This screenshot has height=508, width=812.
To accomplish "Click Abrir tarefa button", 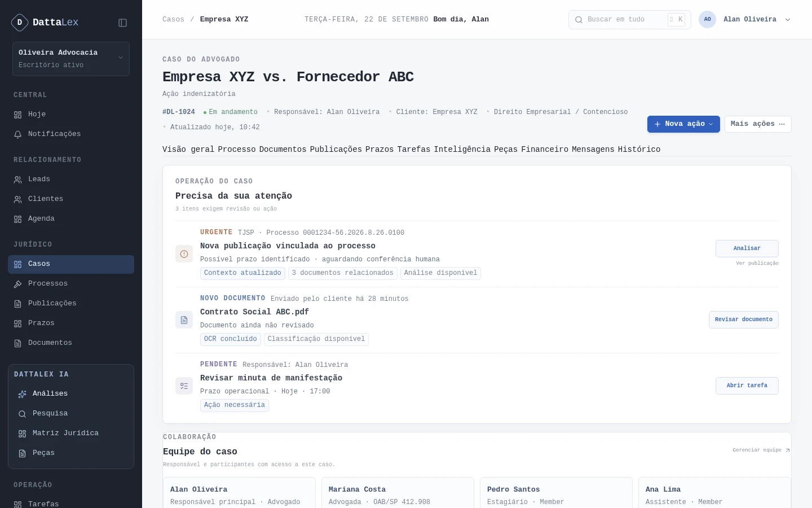I will click(x=747, y=386).
